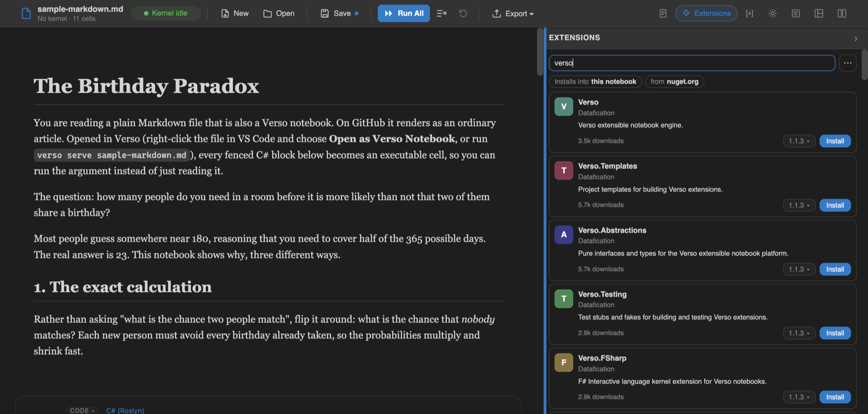Viewport: 868px width, 414px height.
Task: Open the document metadata page icon
Action: pos(663,13)
